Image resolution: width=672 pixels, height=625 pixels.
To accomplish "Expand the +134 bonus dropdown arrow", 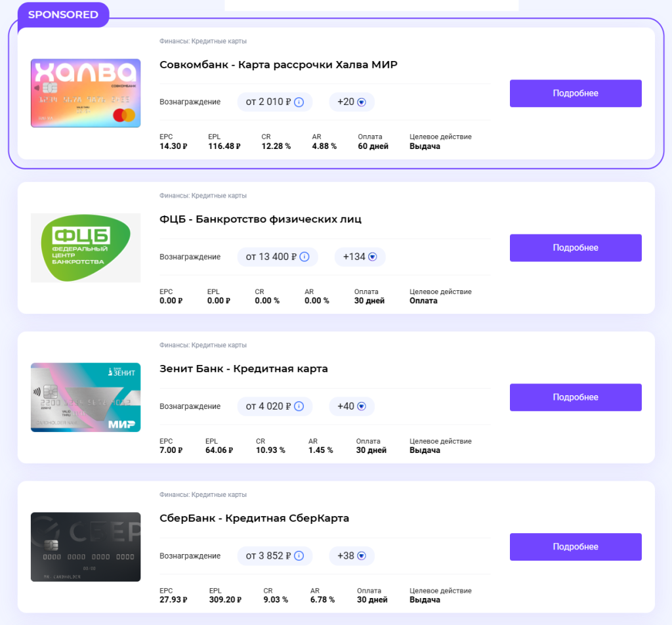I will click(x=373, y=257).
